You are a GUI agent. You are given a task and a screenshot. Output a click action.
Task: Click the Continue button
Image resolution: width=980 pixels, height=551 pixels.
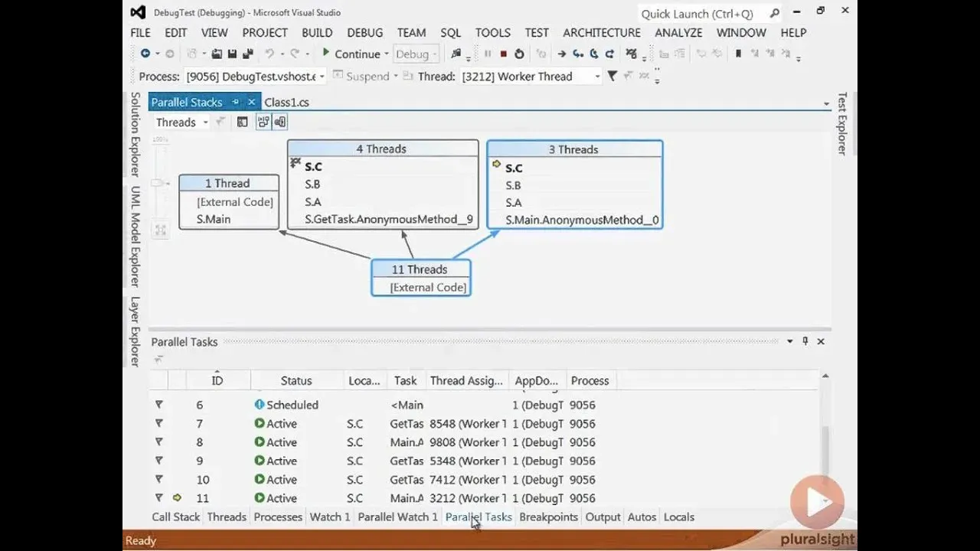pyautogui.click(x=351, y=54)
